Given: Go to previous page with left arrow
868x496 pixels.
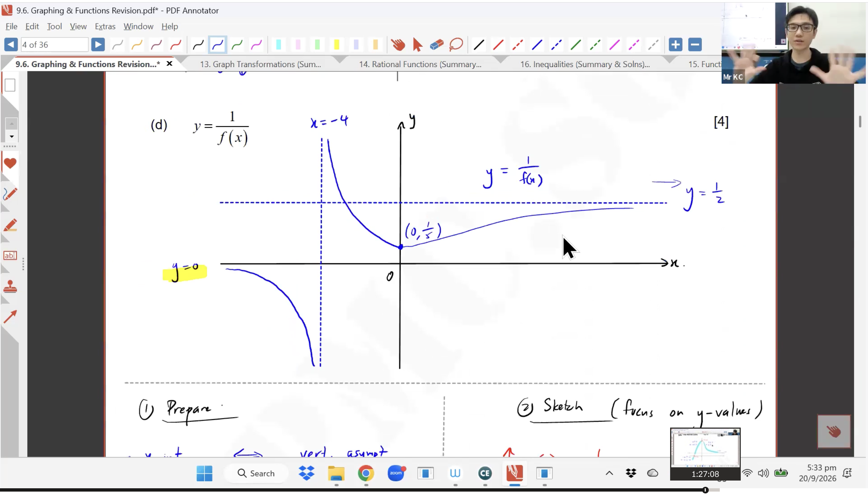Looking at the screenshot, I should pos(11,45).
